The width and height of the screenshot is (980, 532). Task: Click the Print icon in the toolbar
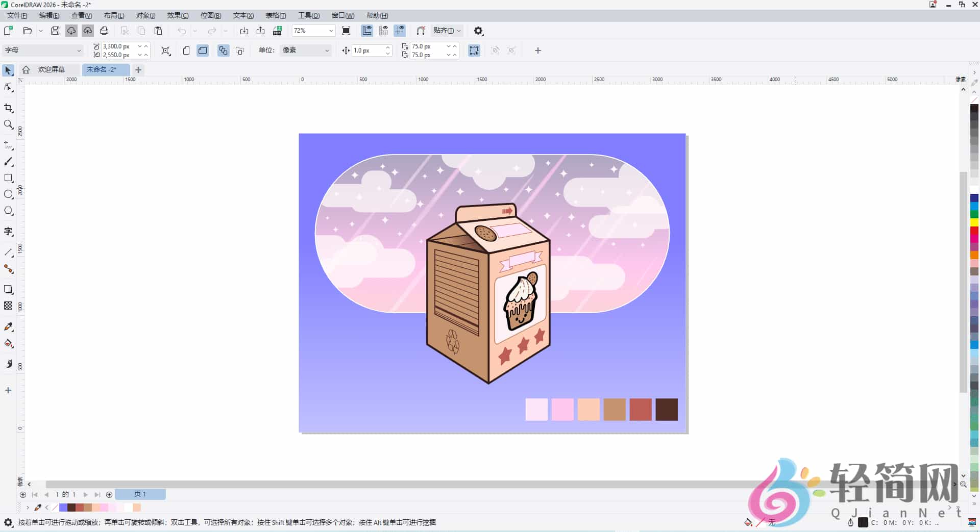pyautogui.click(x=104, y=31)
